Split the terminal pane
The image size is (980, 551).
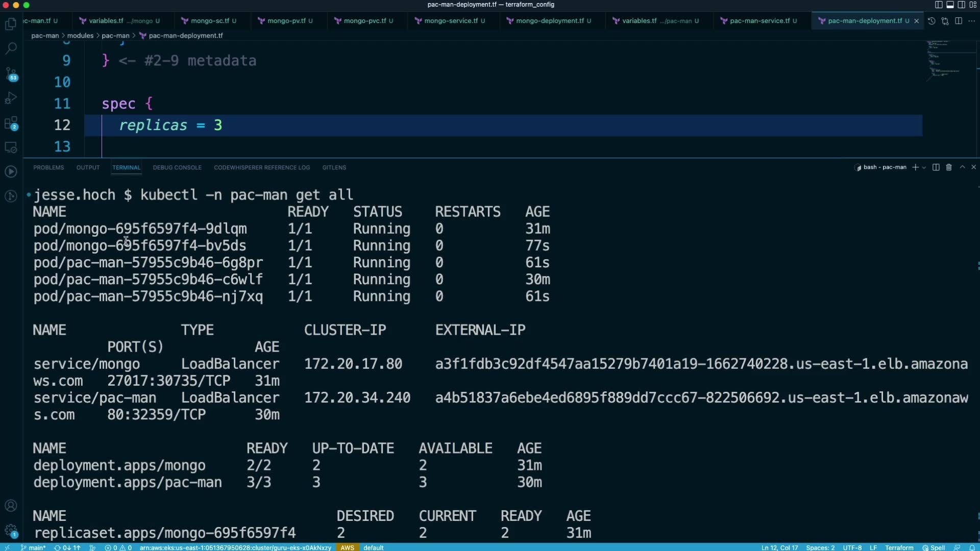936,167
